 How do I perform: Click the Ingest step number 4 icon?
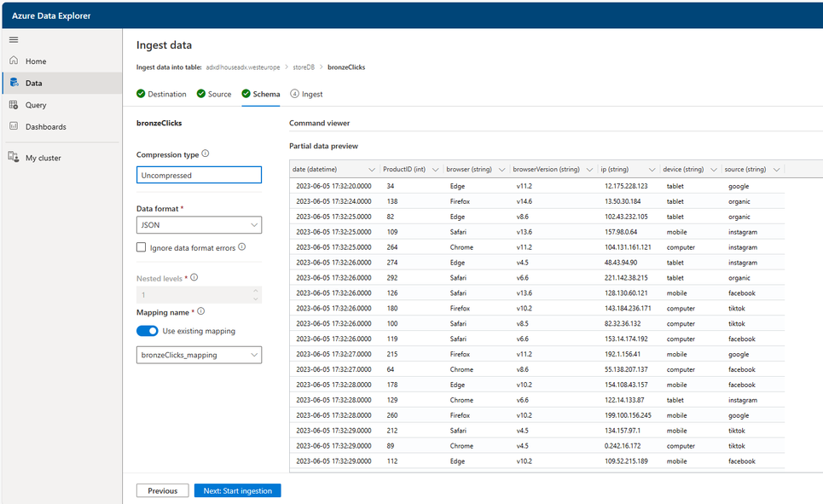pos(295,94)
